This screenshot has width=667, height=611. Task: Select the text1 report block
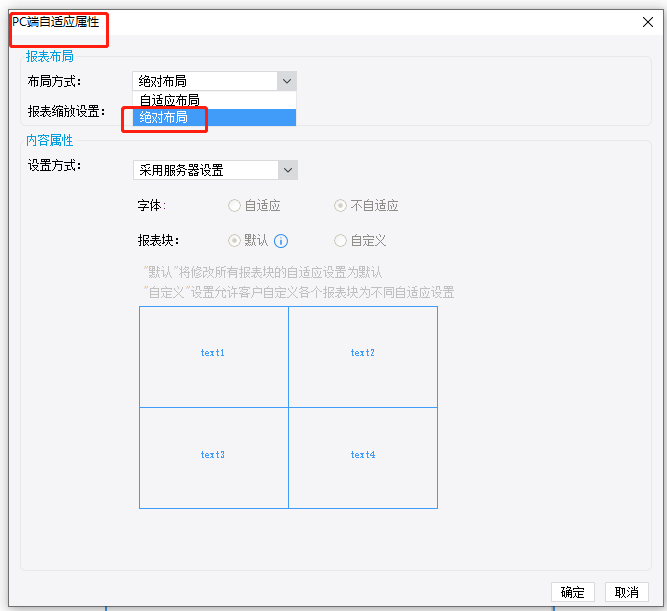click(x=214, y=357)
